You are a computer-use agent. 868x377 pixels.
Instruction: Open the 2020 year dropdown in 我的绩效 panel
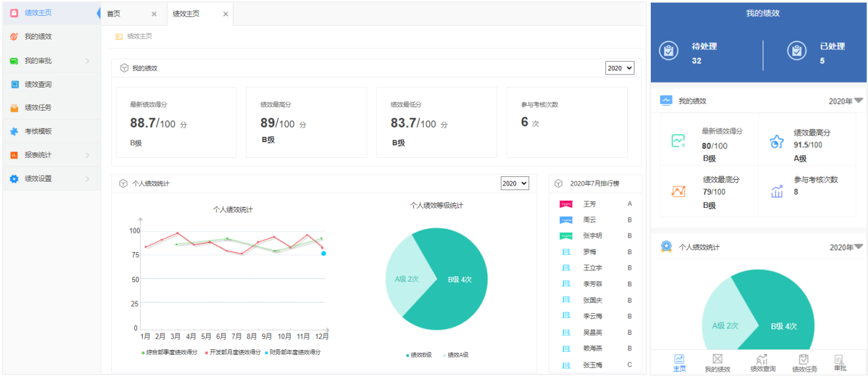coord(619,68)
